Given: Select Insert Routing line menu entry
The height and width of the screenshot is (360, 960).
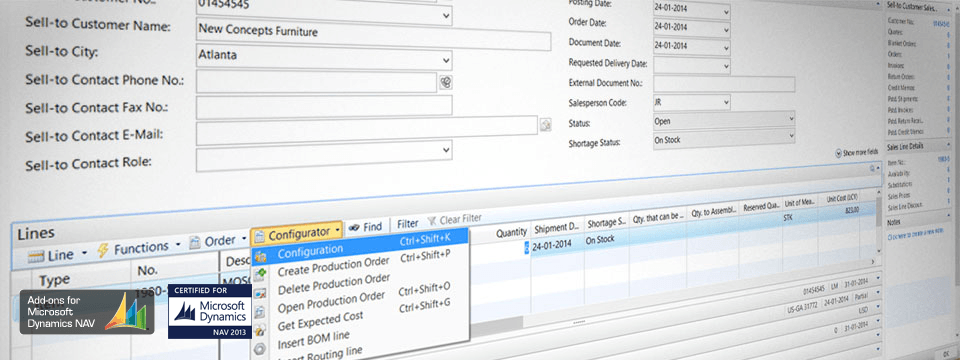Looking at the screenshot, I should [x=319, y=354].
